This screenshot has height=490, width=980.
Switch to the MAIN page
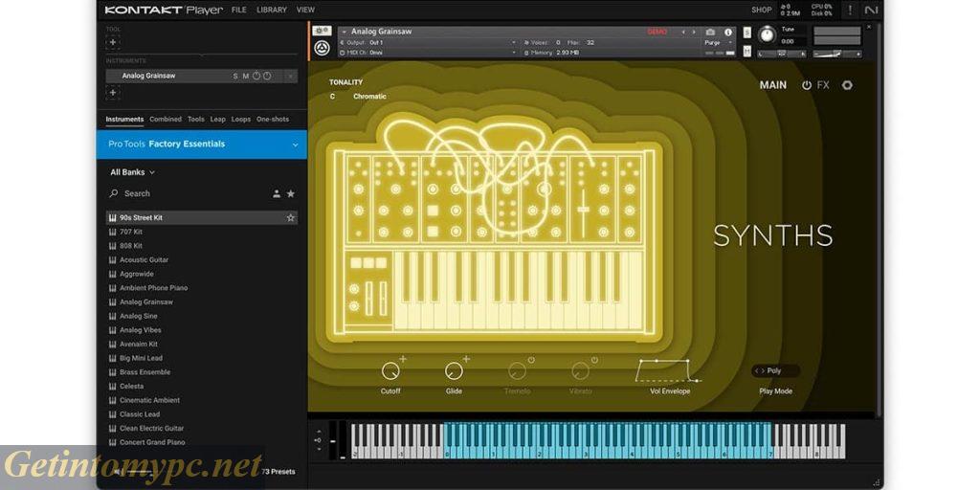[773, 85]
